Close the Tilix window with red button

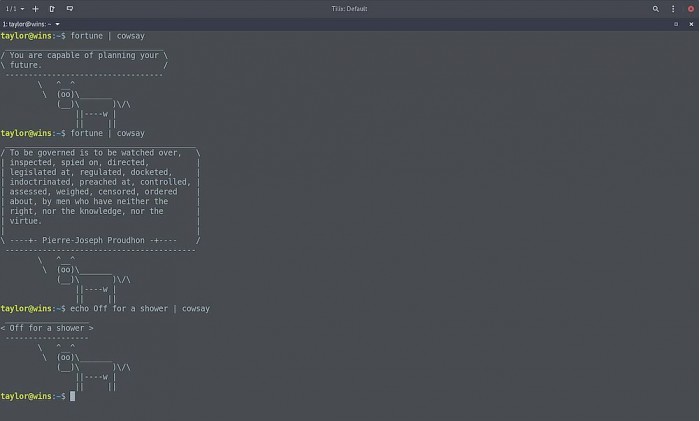click(691, 8)
